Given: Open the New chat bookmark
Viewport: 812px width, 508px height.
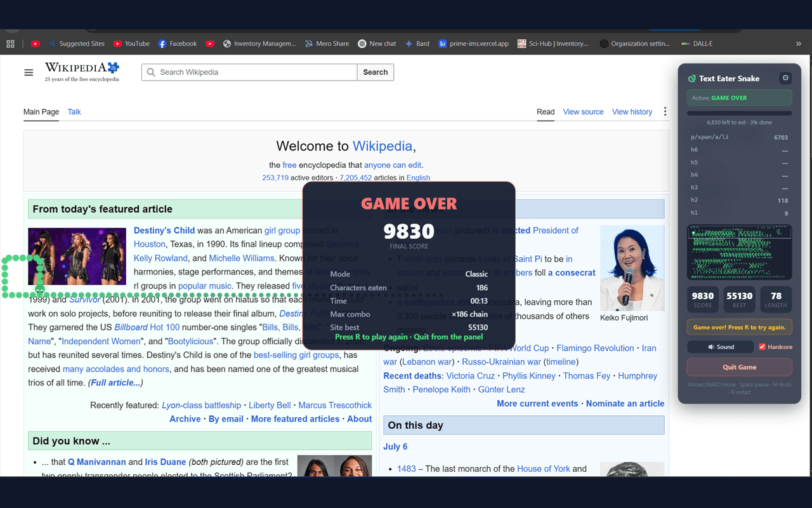Looking at the screenshot, I should click(377, 44).
